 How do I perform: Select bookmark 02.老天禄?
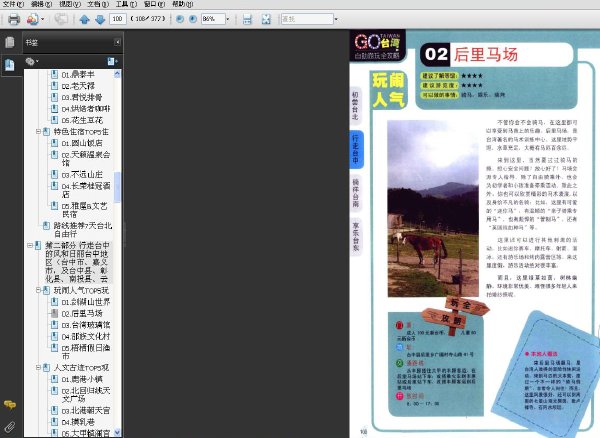click(78, 86)
